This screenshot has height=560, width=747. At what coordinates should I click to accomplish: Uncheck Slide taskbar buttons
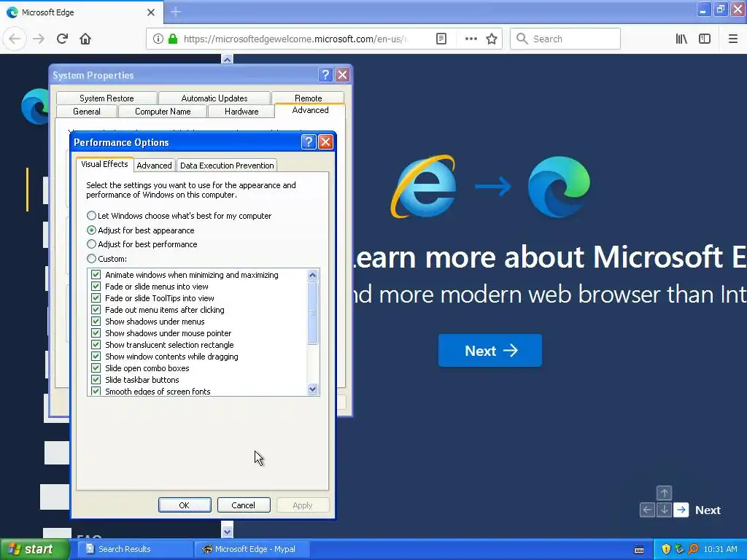point(96,379)
